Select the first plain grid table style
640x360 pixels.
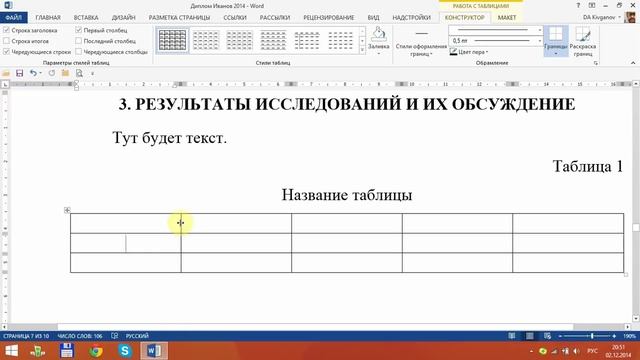[x=172, y=40]
